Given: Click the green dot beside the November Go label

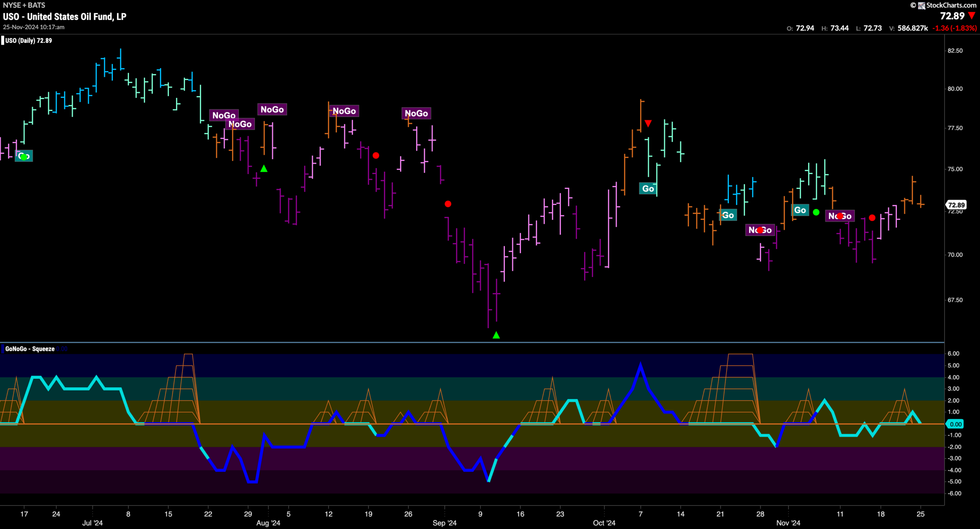Looking at the screenshot, I should pos(816,212).
